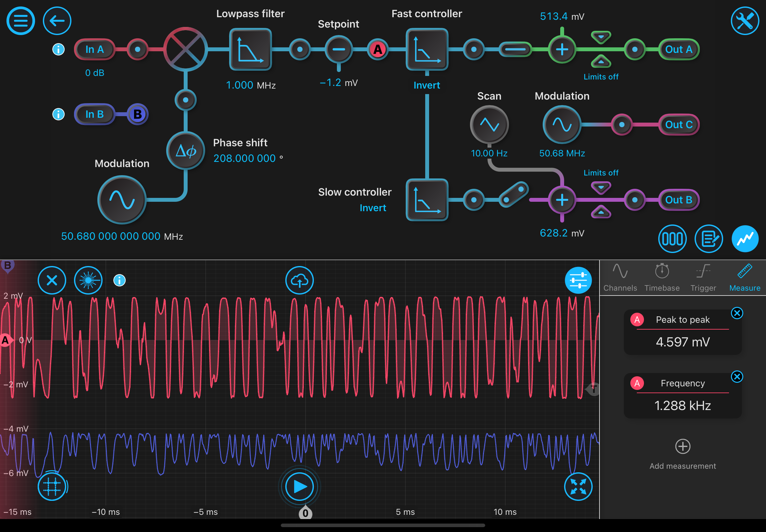Open the Out C output settings
Viewport: 766px width, 532px height.
(x=679, y=125)
